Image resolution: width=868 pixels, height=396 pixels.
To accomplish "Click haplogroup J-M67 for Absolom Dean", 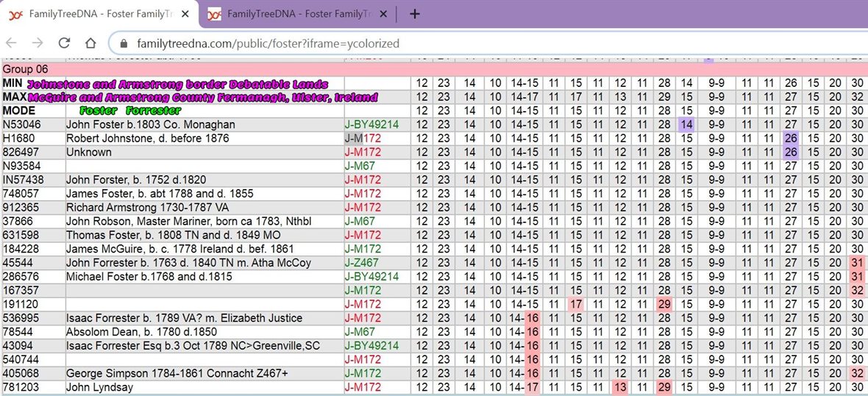I will pos(359,332).
